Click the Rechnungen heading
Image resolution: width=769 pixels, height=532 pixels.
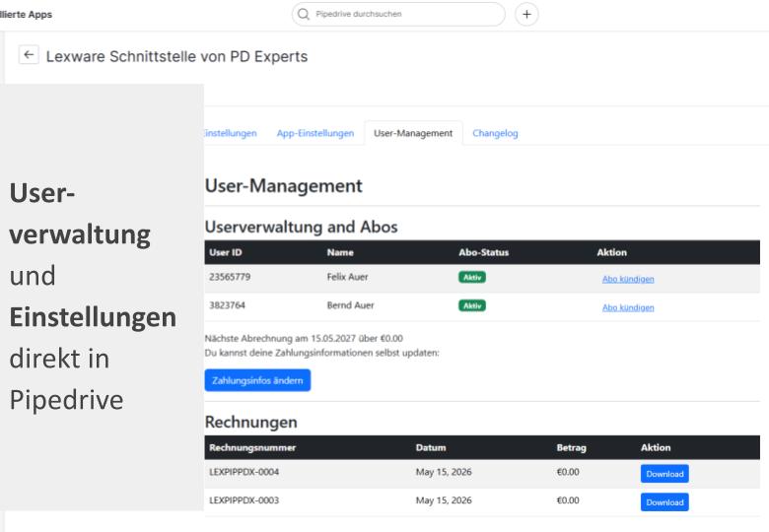(x=251, y=422)
